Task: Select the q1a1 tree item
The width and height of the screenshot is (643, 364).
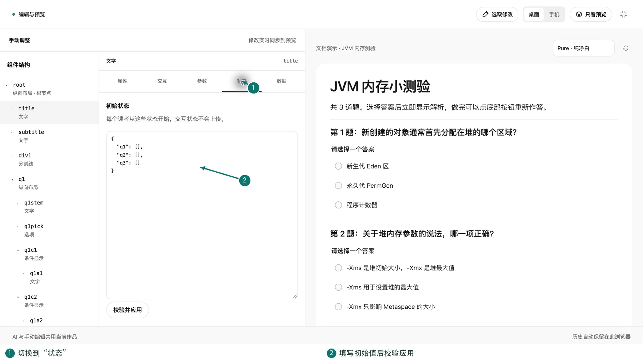Action: point(49,277)
